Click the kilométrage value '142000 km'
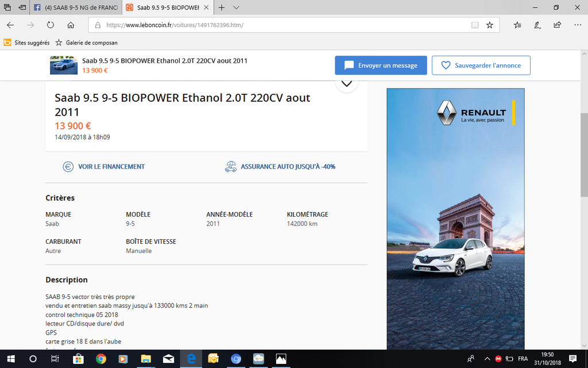 pos(302,224)
